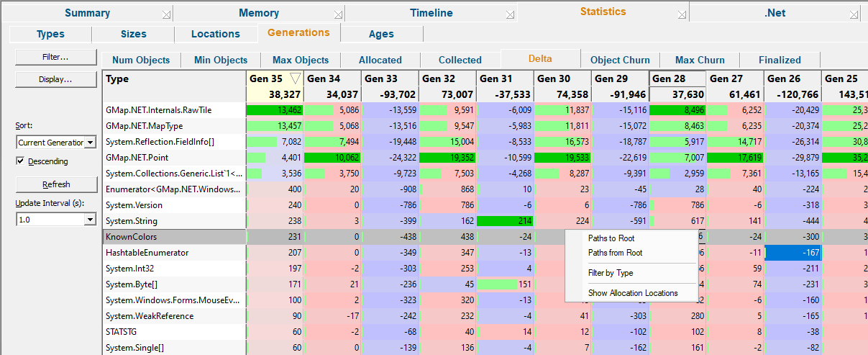The image size is (868, 355).
Task: Click the Display... button
Action: (55, 79)
